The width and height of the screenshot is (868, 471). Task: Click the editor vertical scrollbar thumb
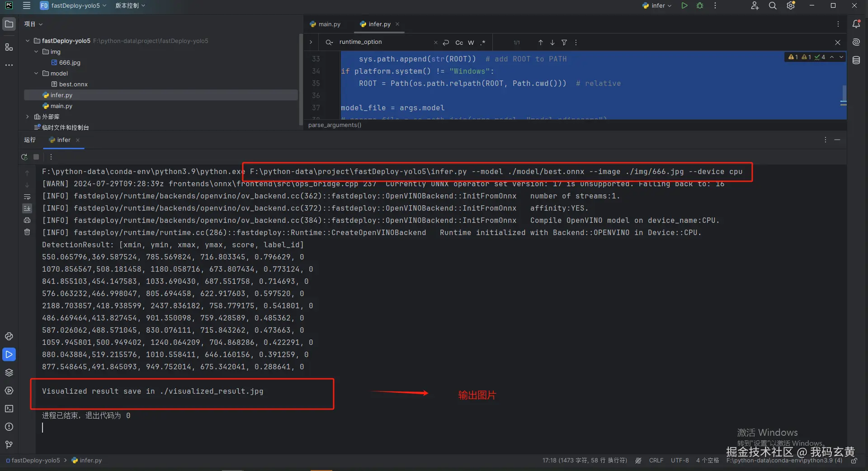844,94
